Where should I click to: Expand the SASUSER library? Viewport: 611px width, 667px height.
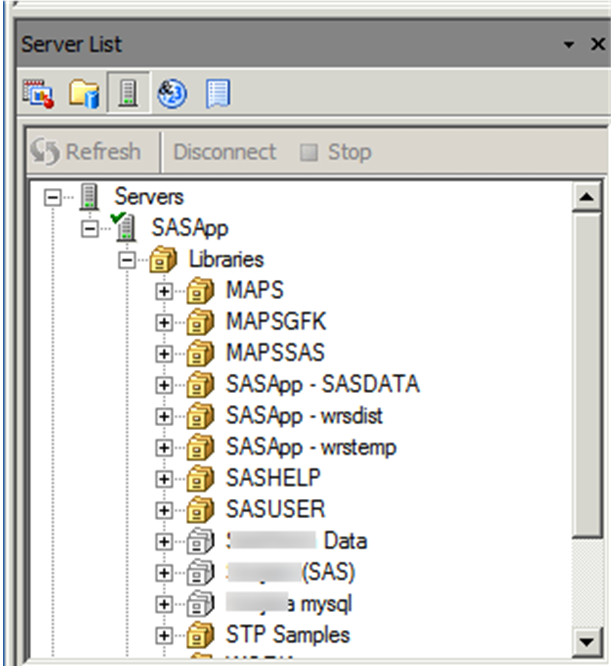coord(164,510)
